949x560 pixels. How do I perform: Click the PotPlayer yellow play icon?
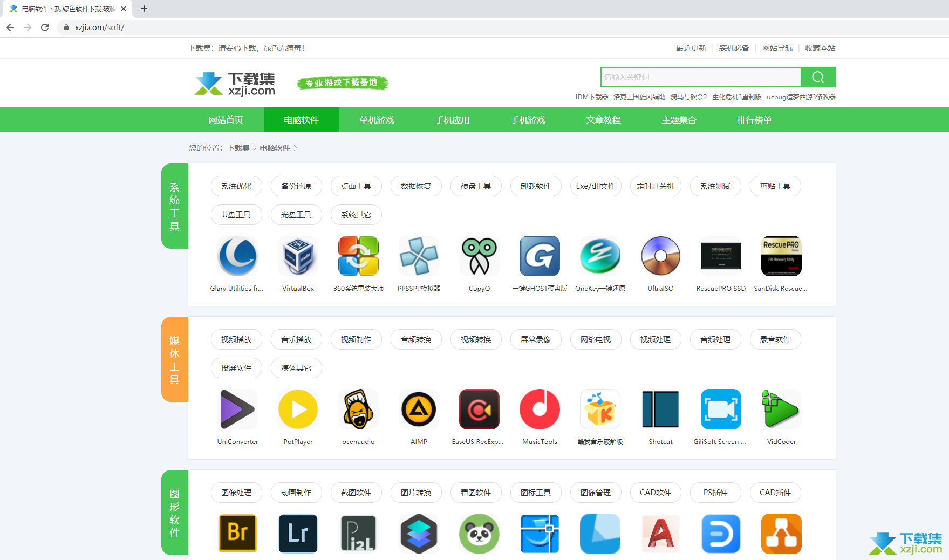pos(298,409)
